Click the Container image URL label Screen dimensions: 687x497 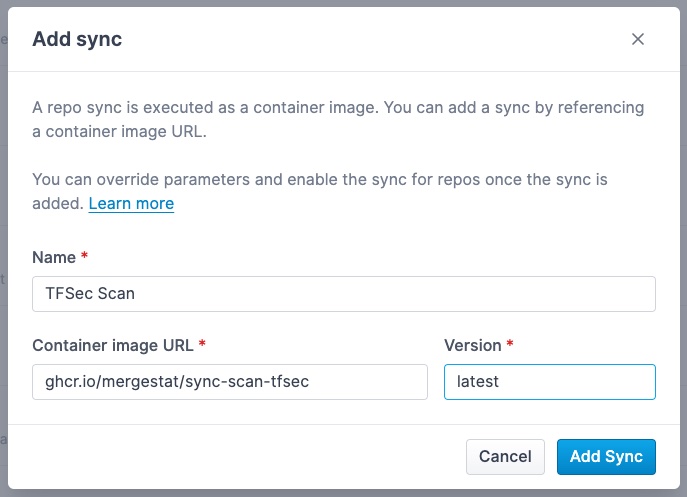click(x=113, y=345)
